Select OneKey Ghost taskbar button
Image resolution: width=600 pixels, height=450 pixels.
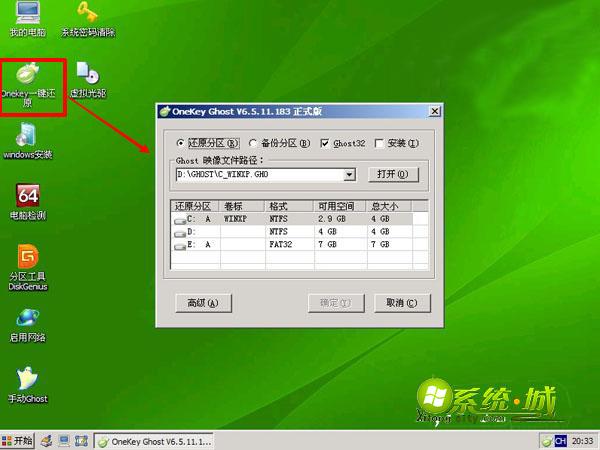[x=153, y=442]
